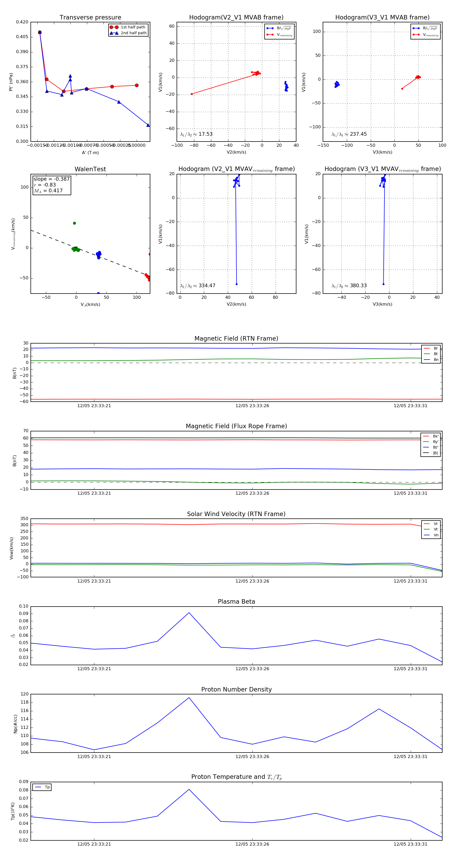This screenshot has width=473, height=868.
Task: Select the 'Bt' legend entry
Action: click(431, 354)
